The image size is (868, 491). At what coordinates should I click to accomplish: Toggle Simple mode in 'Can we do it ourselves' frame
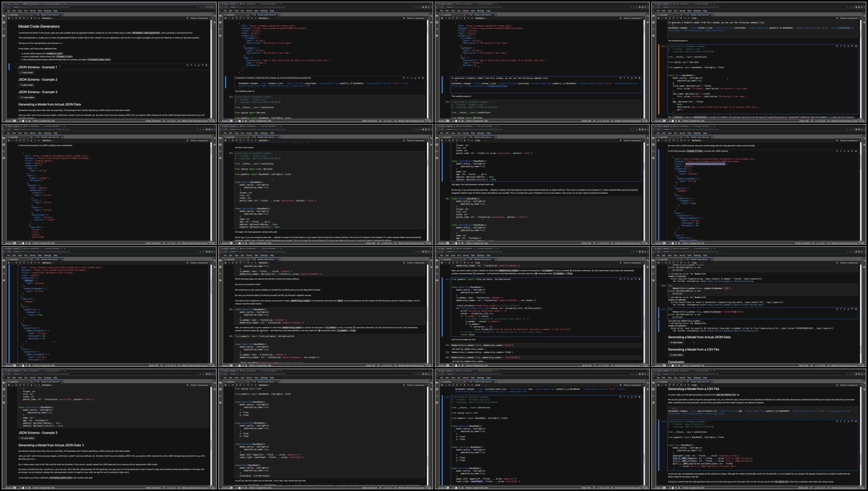(x=231, y=365)
